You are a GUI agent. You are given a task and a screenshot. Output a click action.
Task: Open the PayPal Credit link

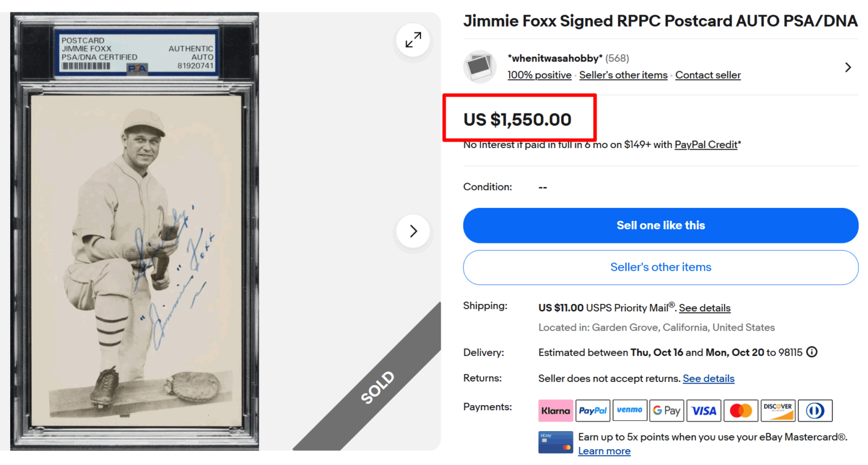point(706,145)
